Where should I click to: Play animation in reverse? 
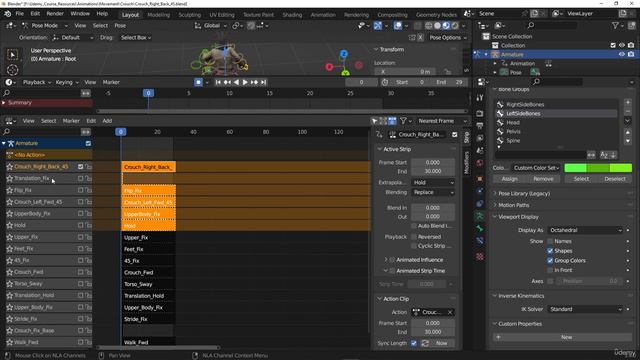coord(236,82)
